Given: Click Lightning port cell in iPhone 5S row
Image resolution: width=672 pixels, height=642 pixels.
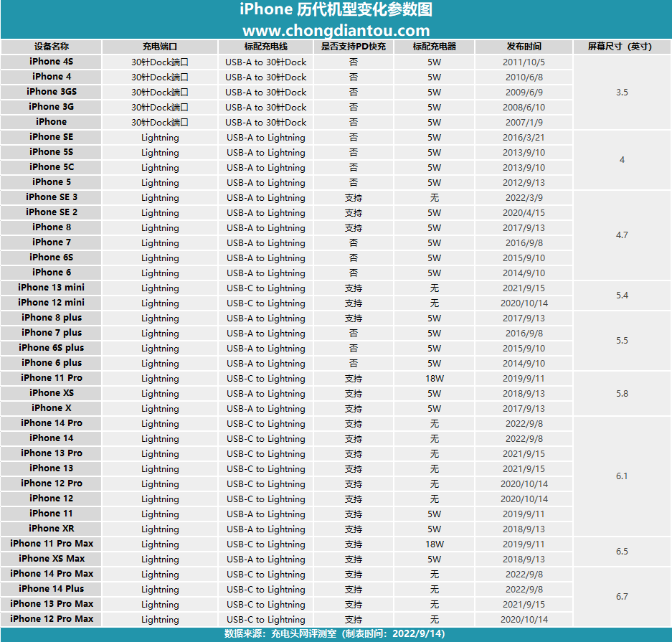Looking at the screenshot, I should coord(160,153).
